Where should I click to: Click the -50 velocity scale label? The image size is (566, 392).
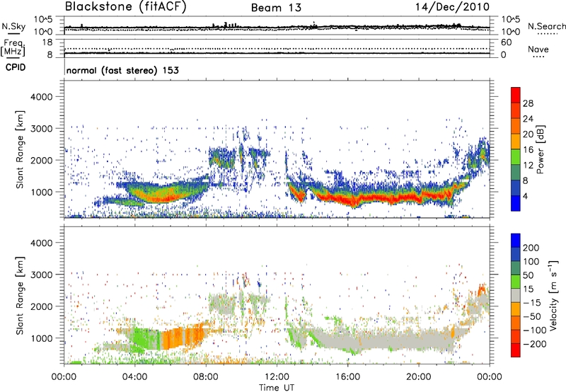pyautogui.click(x=532, y=316)
